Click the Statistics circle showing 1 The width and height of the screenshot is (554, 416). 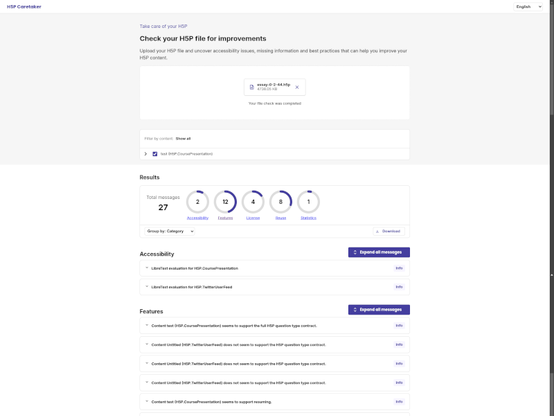pos(308,202)
